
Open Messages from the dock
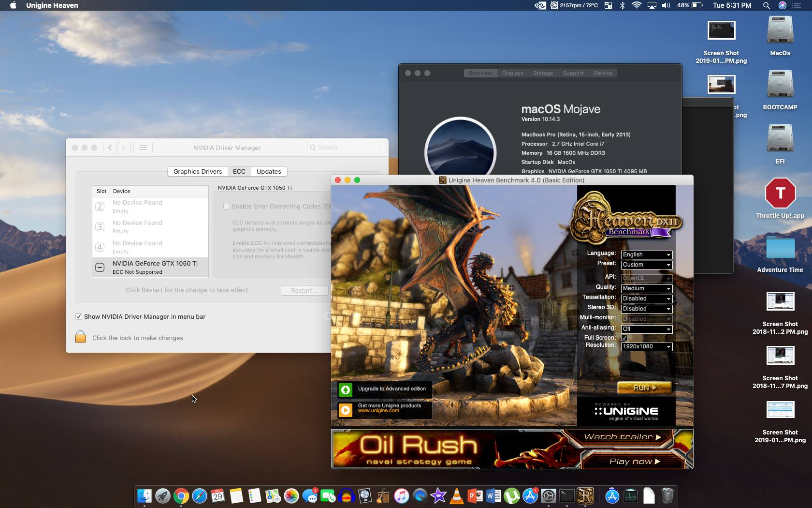[310, 496]
